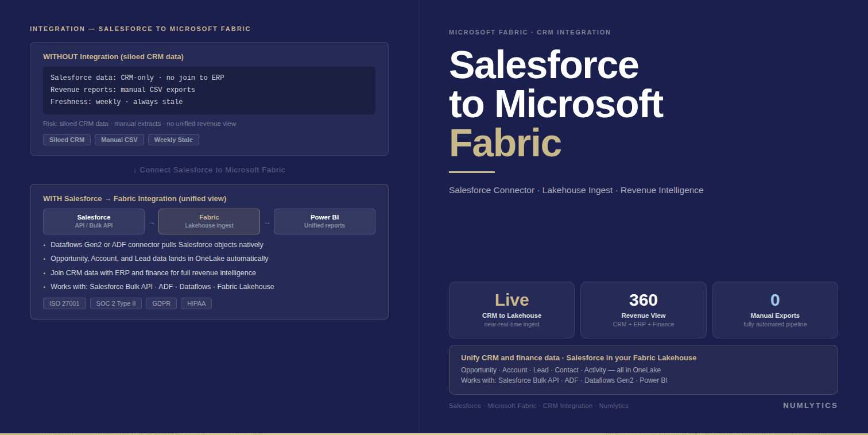This screenshot has height=435, width=868.
Task: Click bullet 'Join CRM data with ERP and finance'
Action: click(x=153, y=273)
